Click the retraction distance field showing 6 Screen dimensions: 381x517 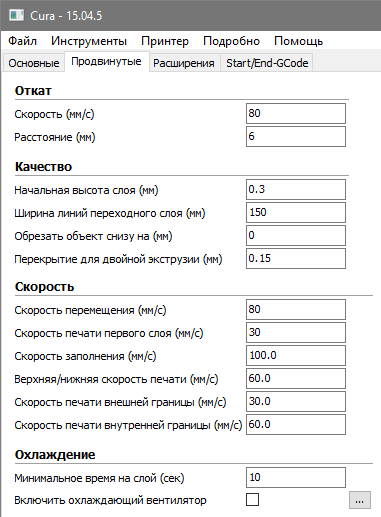(x=296, y=136)
